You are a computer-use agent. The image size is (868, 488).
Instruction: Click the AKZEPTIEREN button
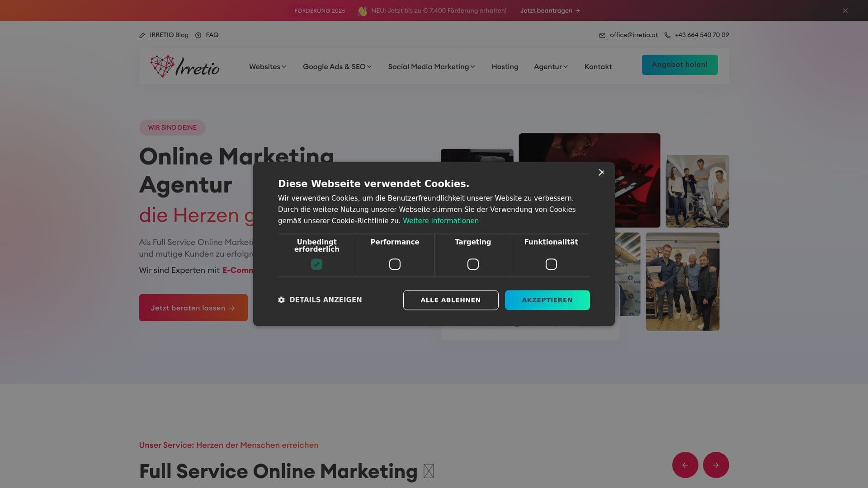tap(547, 300)
